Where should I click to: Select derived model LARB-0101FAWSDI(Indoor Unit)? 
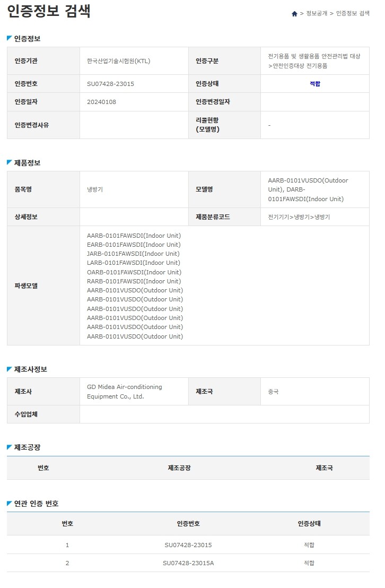point(134,263)
